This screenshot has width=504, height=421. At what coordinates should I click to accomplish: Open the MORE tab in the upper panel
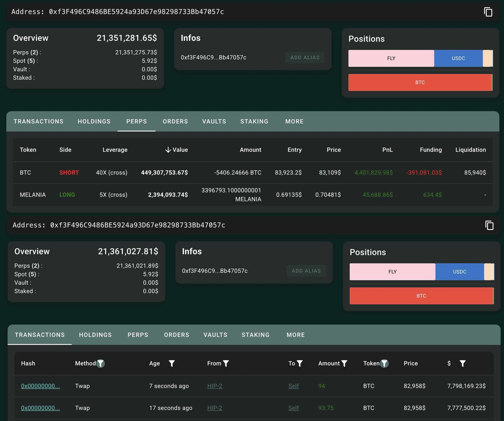coord(294,121)
